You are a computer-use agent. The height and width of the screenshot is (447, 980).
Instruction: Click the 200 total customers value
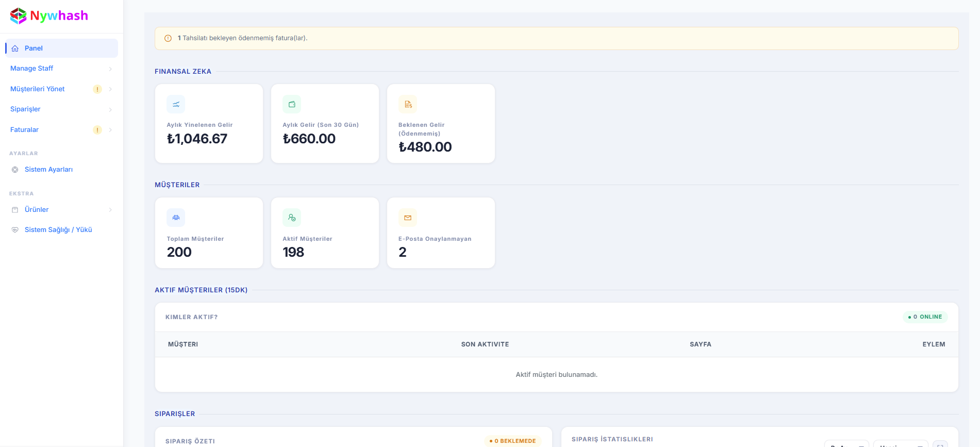coord(179,252)
